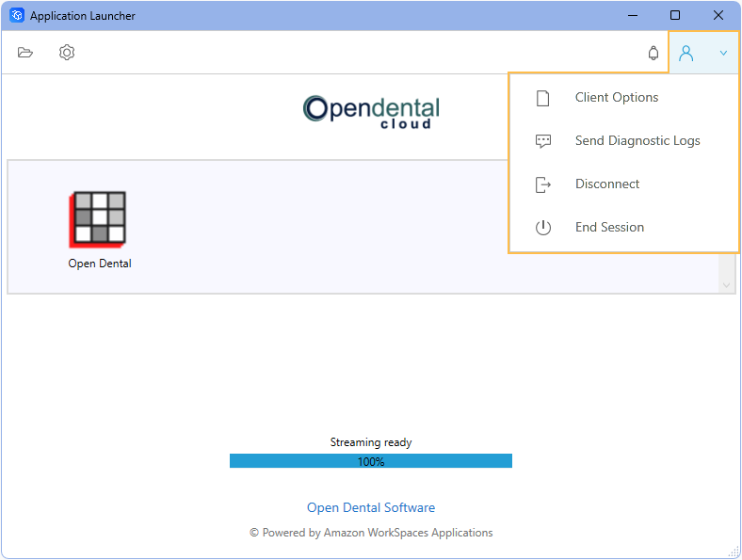Choose Send Diagnostic Logs menu entry
This screenshot has height=560, width=742.
pos(637,141)
